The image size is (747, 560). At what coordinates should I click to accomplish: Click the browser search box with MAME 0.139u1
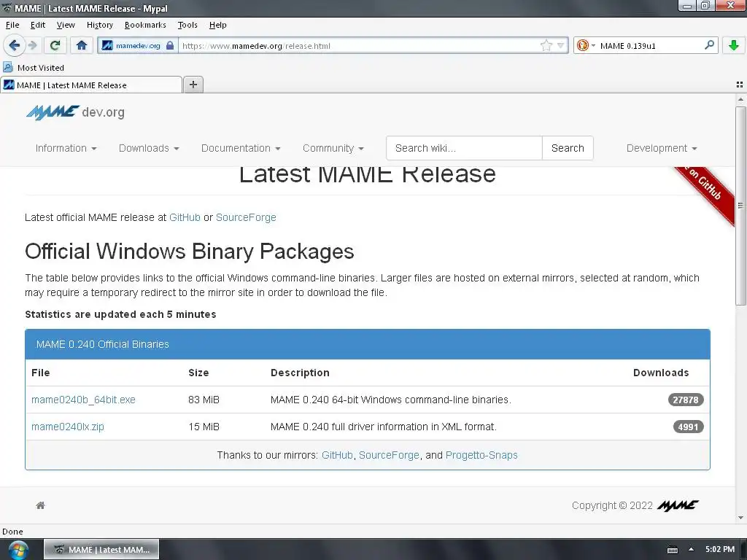(x=650, y=46)
